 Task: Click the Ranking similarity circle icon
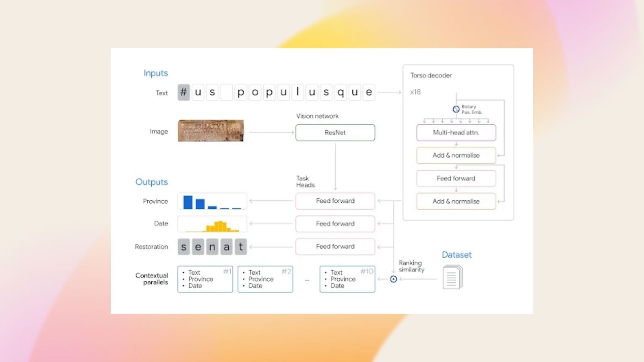393,279
